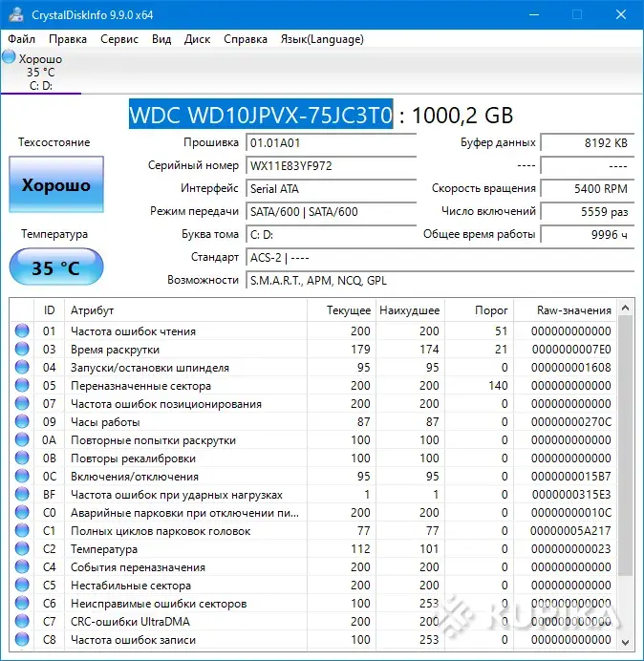Close the CrystalDiskInfo window

coord(621,14)
